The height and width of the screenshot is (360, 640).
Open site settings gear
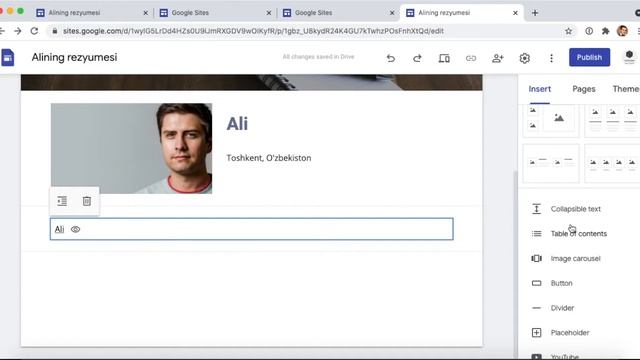coord(524,58)
